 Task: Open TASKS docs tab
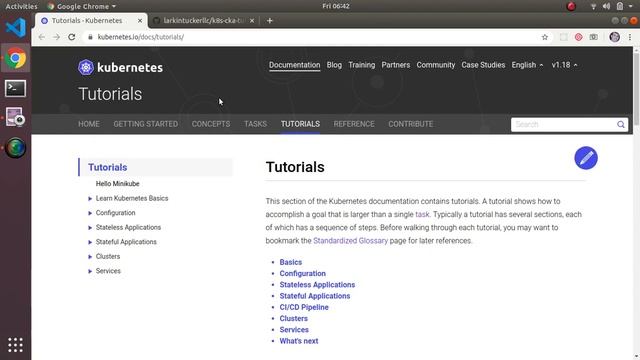(255, 124)
